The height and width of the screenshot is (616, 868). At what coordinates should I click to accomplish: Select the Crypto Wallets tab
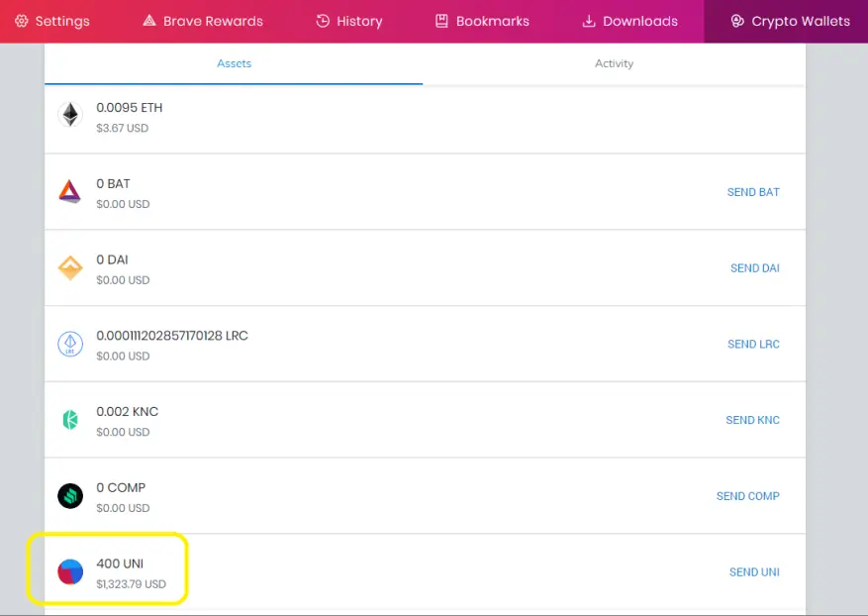coord(786,21)
